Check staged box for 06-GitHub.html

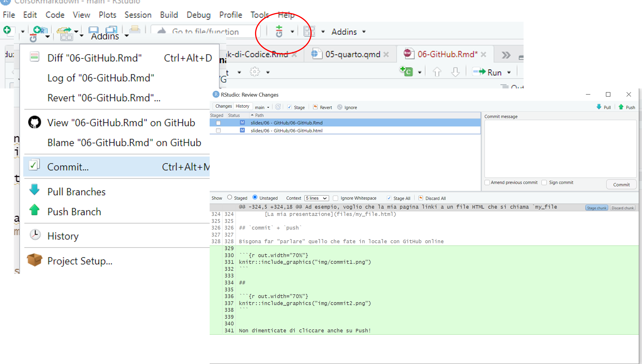click(x=218, y=131)
